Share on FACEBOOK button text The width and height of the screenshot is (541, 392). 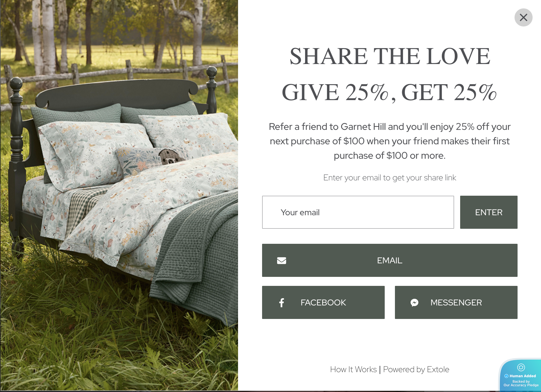pyautogui.click(x=323, y=302)
